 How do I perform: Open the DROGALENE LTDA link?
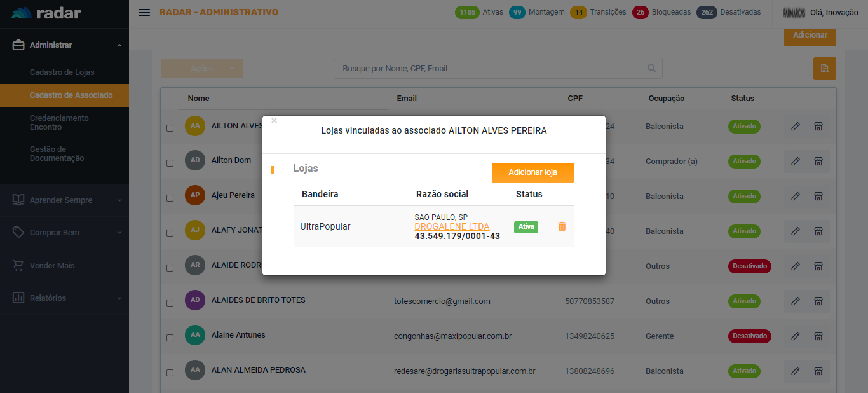452,226
